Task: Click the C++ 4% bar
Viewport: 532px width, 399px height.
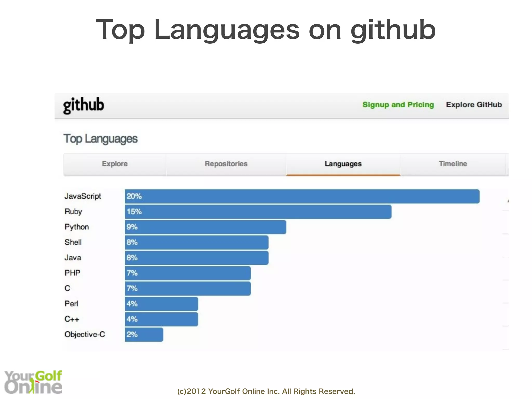Action: coord(162,319)
